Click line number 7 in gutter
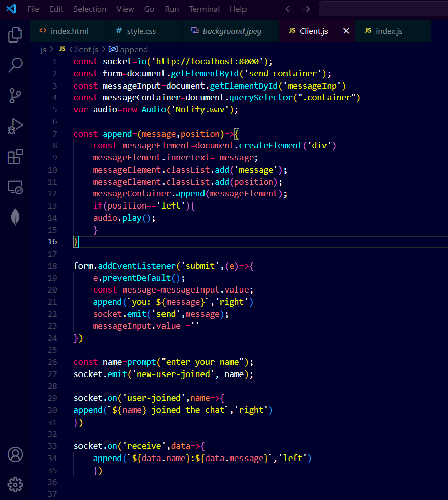Image resolution: width=448 pixels, height=500 pixels. pyautogui.click(x=55, y=134)
